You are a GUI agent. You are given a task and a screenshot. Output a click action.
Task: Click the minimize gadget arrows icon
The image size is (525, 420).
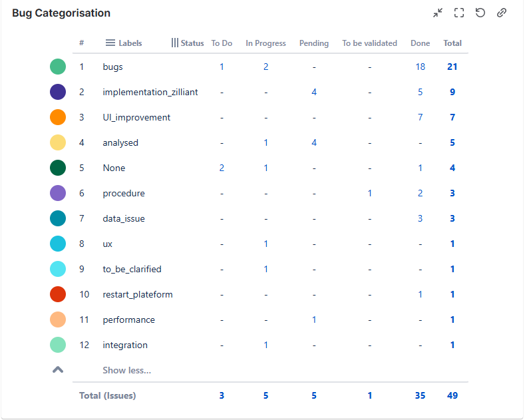point(437,13)
